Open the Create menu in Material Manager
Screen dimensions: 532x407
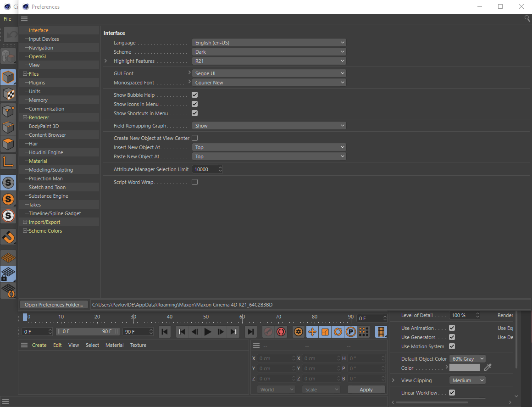[x=39, y=345]
